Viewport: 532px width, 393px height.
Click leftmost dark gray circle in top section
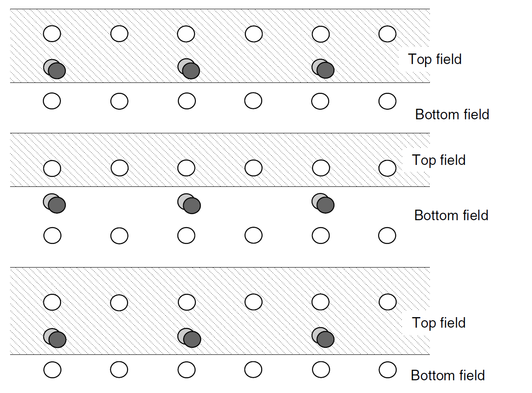point(57,71)
